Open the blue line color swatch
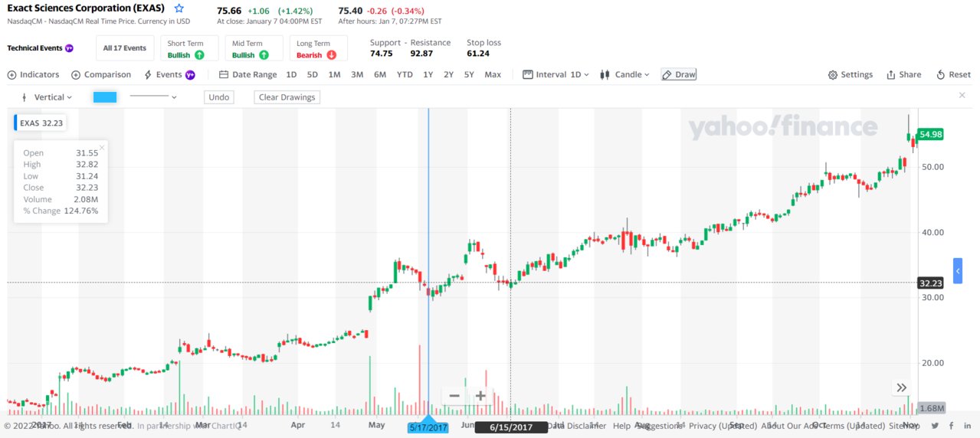 pyautogui.click(x=104, y=97)
